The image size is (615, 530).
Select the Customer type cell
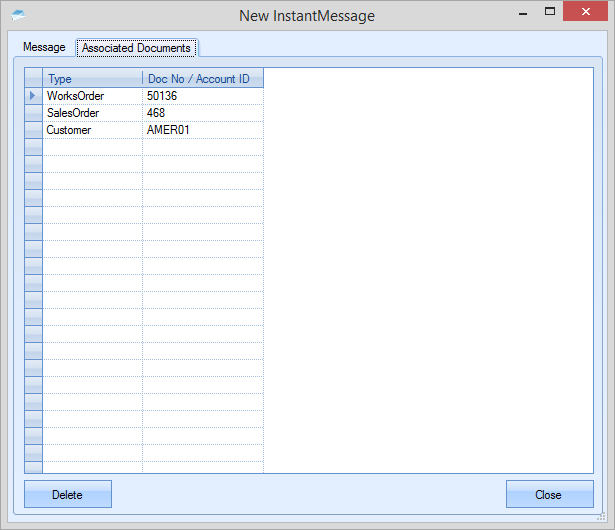tap(92, 130)
